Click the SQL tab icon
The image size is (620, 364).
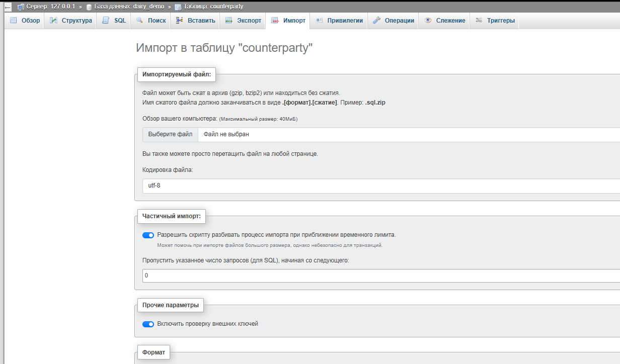tap(106, 21)
